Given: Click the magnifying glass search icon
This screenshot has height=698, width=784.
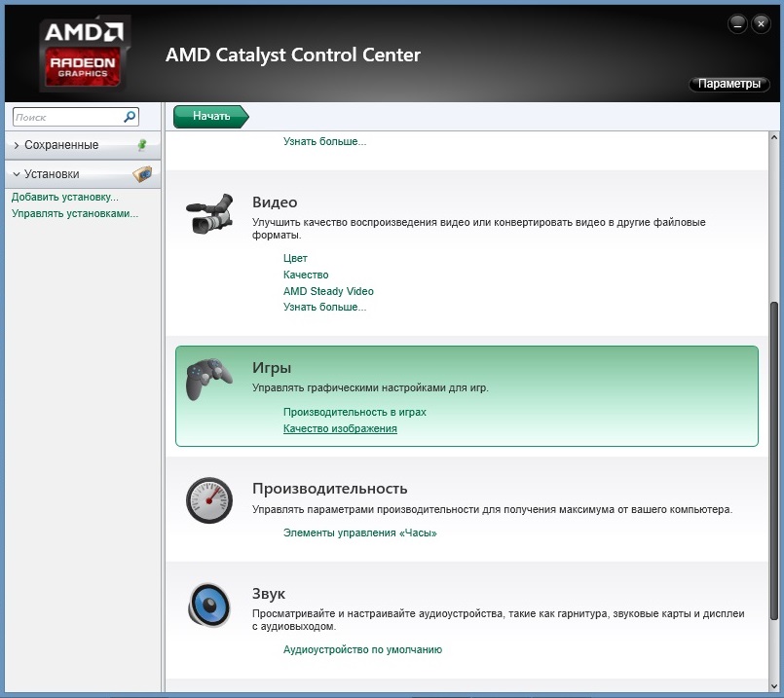Looking at the screenshot, I should click(x=130, y=117).
